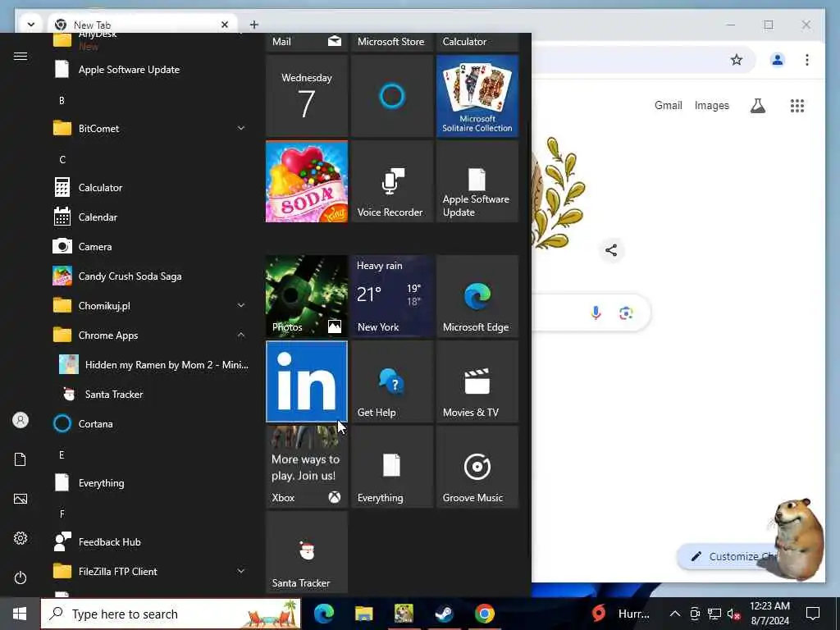Select the New Tab Chrome tab
The width and height of the screenshot is (840, 630).
142,25
